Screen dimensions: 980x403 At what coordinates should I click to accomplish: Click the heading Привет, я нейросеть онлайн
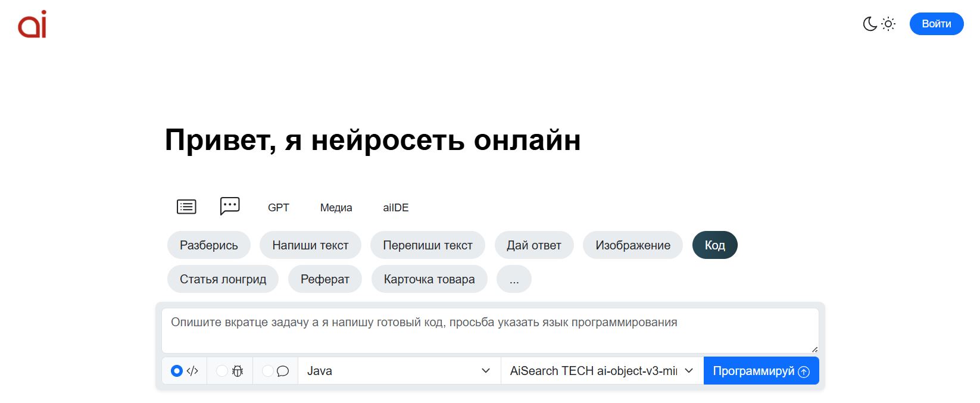(373, 140)
